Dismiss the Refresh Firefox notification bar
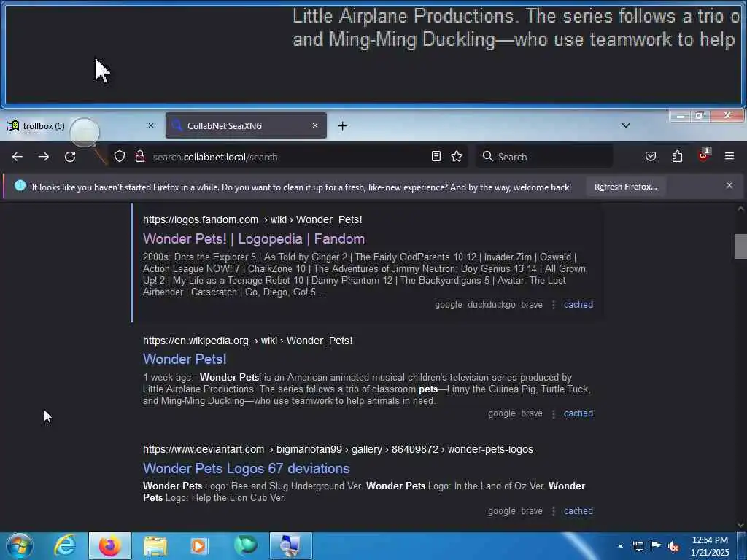 click(729, 186)
